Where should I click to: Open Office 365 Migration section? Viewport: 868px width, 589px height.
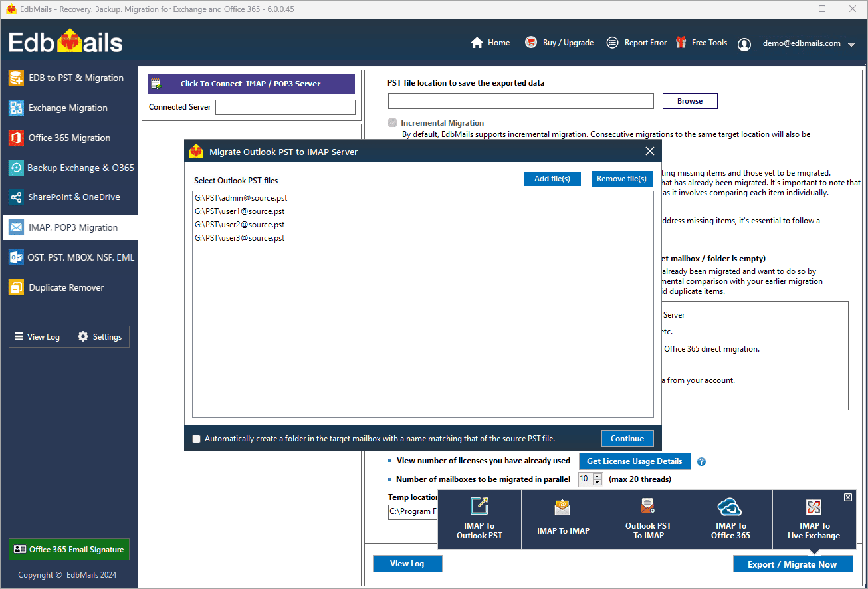70,138
